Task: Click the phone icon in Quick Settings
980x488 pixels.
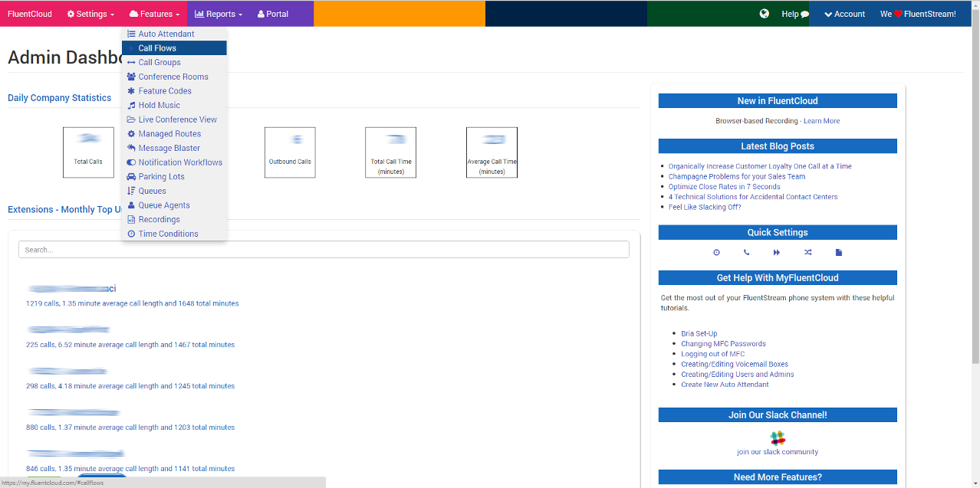Action: pos(746,253)
